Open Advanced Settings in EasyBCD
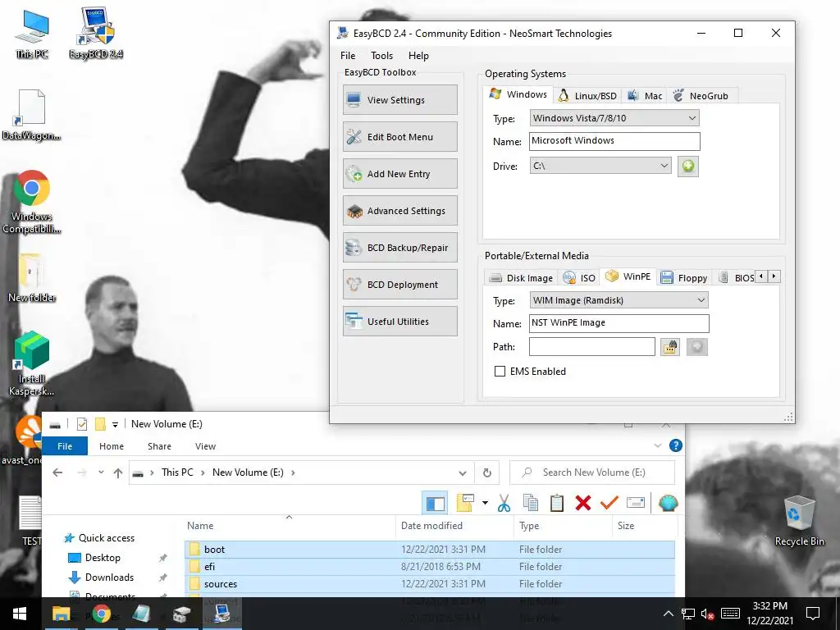840x630 pixels. (399, 211)
